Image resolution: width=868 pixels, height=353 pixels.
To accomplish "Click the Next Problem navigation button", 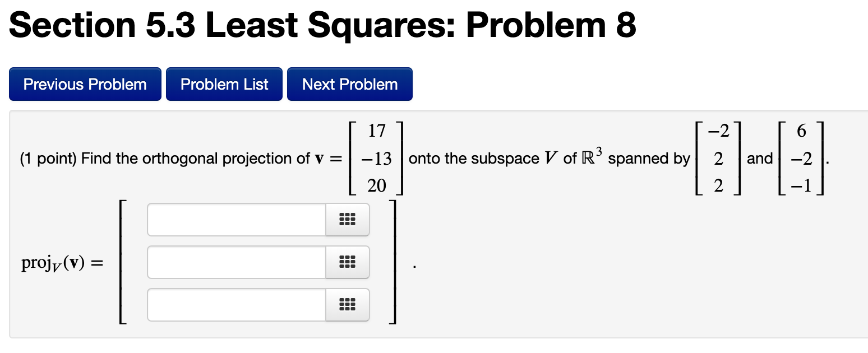I will pyautogui.click(x=349, y=84).
